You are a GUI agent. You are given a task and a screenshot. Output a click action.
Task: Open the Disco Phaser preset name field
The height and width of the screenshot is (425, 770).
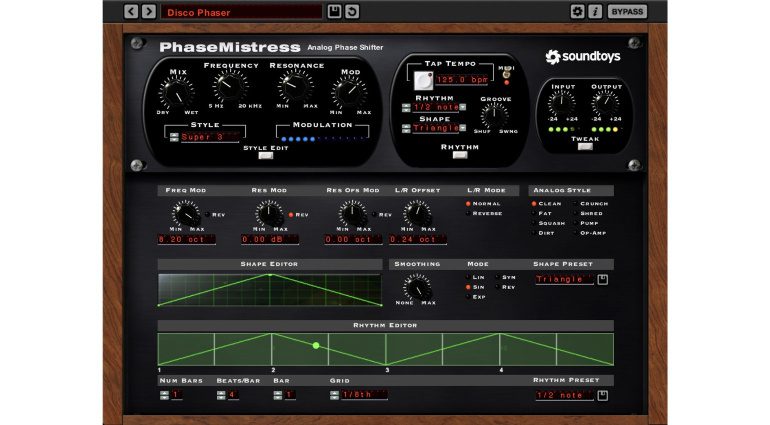point(242,12)
